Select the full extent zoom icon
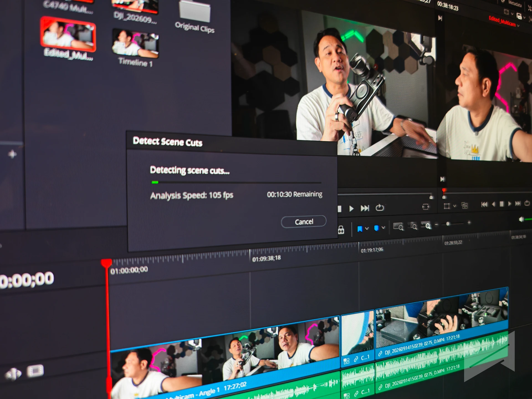The image size is (532, 399). pos(398,226)
